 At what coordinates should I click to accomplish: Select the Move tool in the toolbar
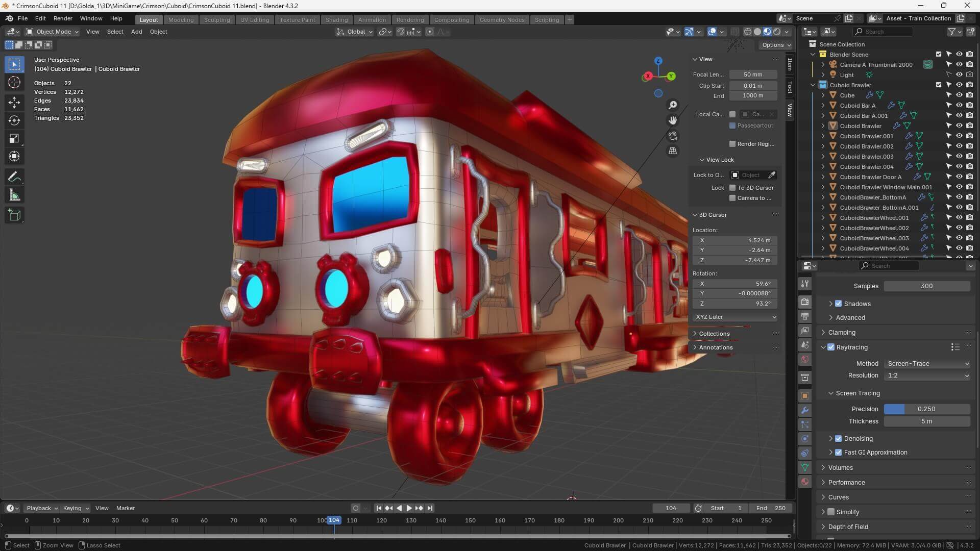click(x=14, y=102)
